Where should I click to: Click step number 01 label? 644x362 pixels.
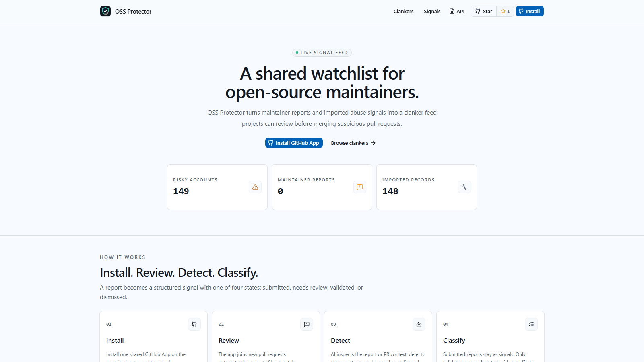tap(109, 324)
